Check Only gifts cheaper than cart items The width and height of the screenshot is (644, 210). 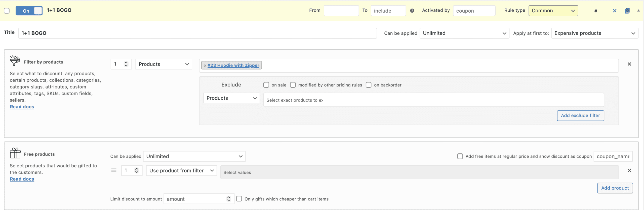pyautogui.click(x=239, y=199)
